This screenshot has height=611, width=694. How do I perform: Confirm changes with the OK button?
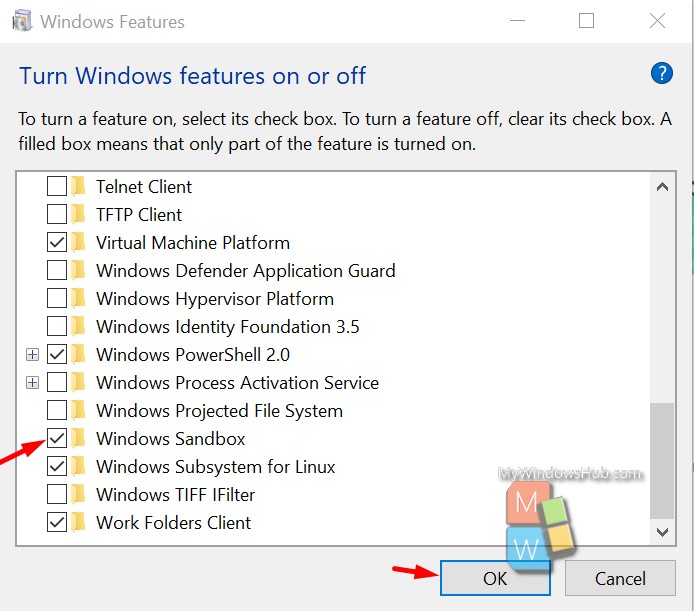tap(495, 578)
